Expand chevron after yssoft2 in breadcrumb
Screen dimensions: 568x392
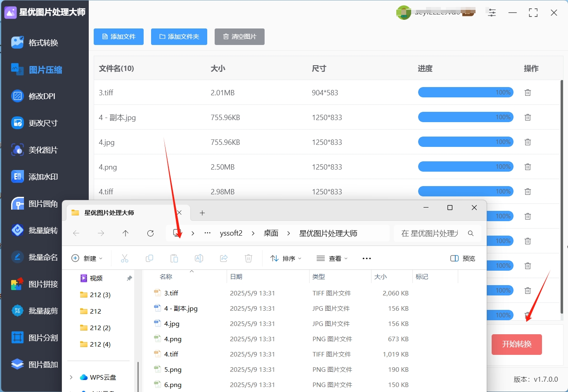tap(253, 234)
